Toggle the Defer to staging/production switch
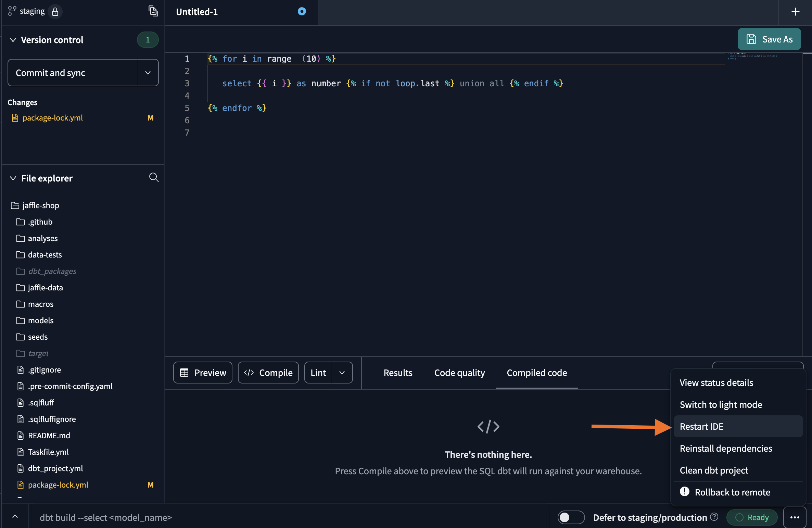Viewport: 812px width, 528px height. (571, 517)
